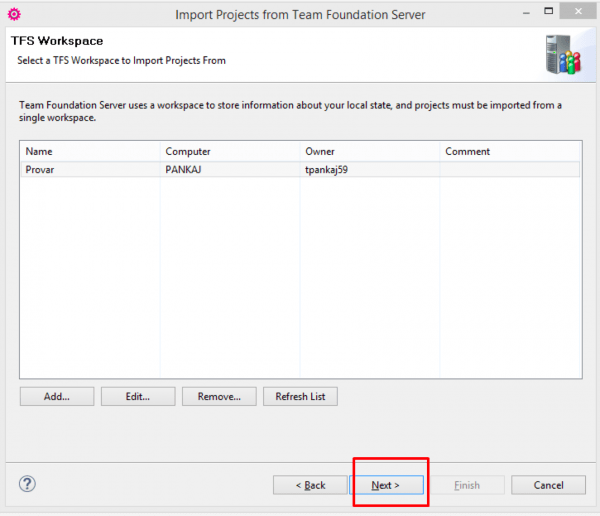Click the help question mark icon
Screen dimensions: 600x516
(x=27, y=484)
